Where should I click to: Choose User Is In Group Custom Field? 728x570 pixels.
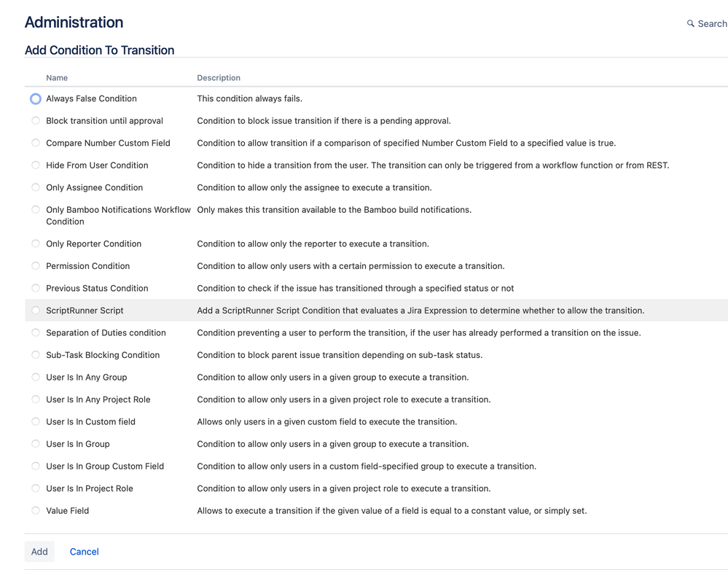click(x=35, y=466)
